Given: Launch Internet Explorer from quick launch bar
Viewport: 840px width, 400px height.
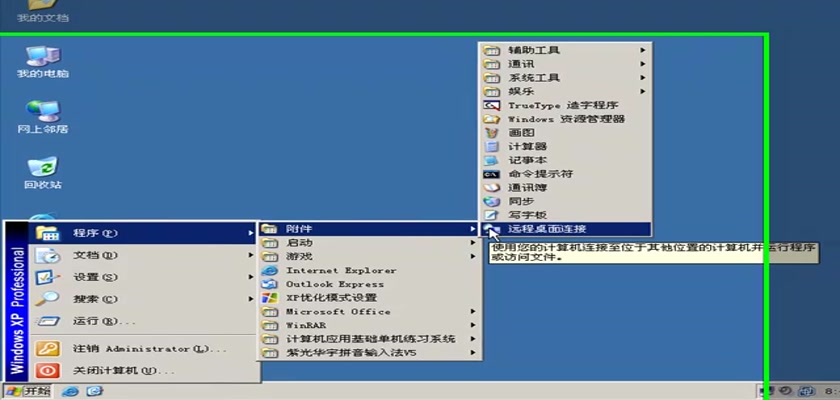Looking at the screenshot, I should tap(70, 391).
